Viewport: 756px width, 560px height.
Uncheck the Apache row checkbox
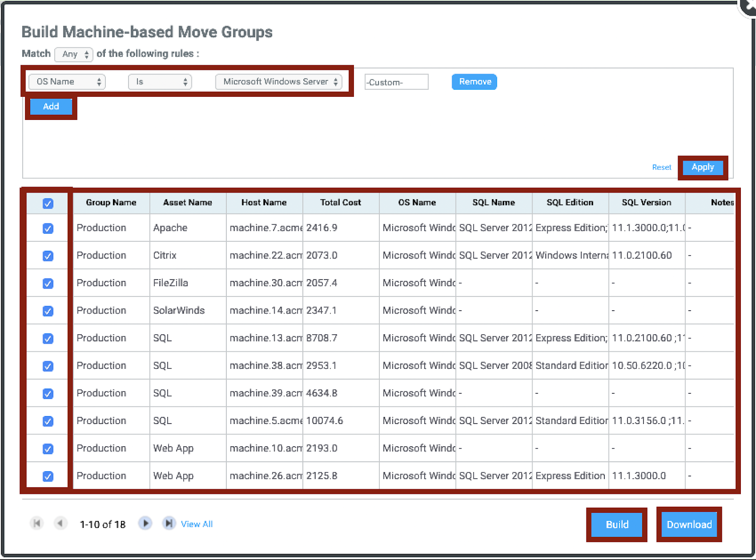(48, 229)
